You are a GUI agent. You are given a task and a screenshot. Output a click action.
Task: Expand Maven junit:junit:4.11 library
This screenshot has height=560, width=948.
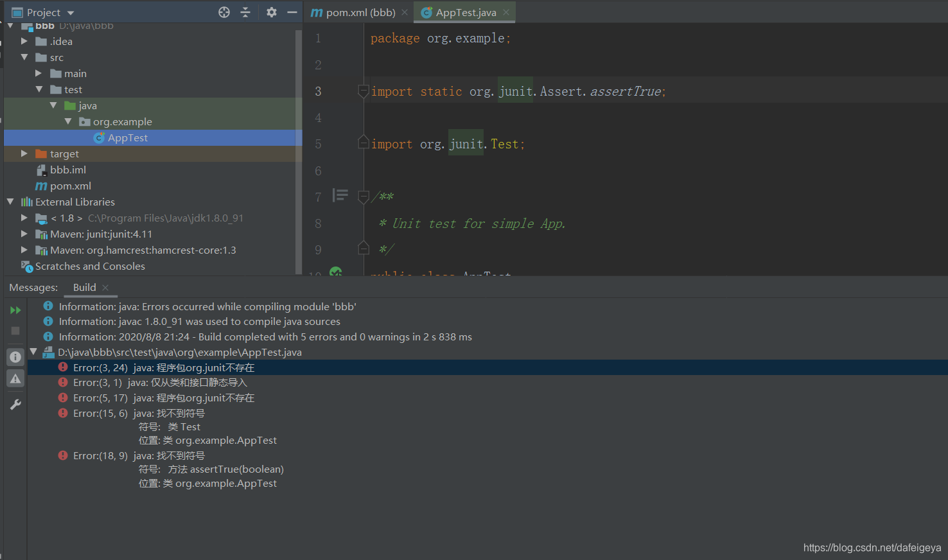24,234
